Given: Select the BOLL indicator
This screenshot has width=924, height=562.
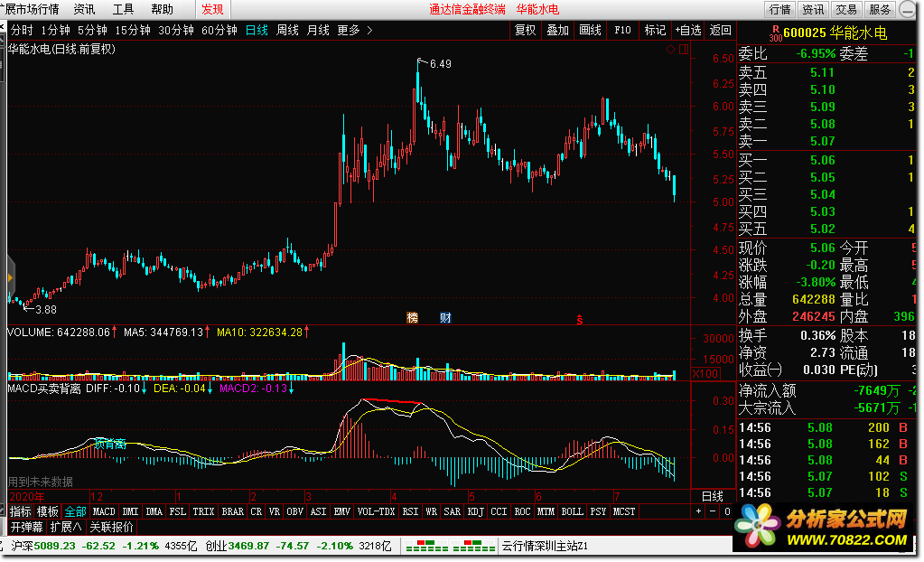Looking at the screenshot, I should pyautogui.click(x=572, y=511).
